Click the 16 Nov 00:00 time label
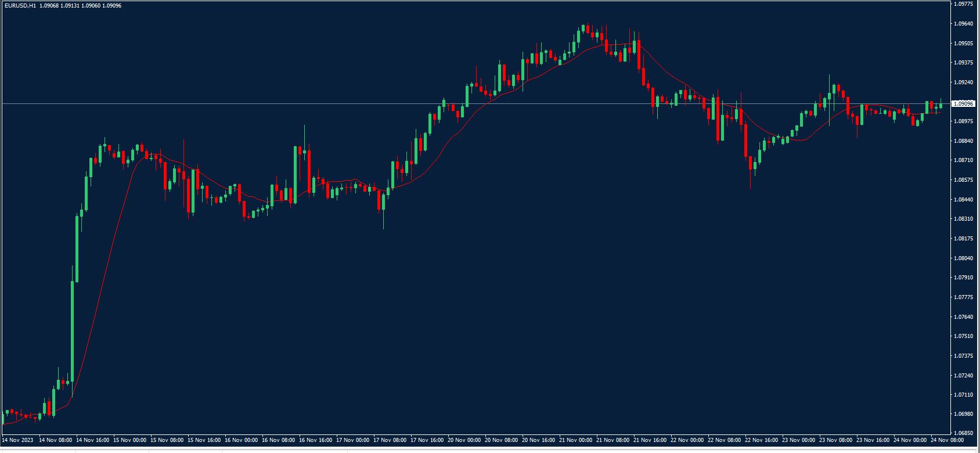This screenshot has width=980, height=453. [241, 440]
